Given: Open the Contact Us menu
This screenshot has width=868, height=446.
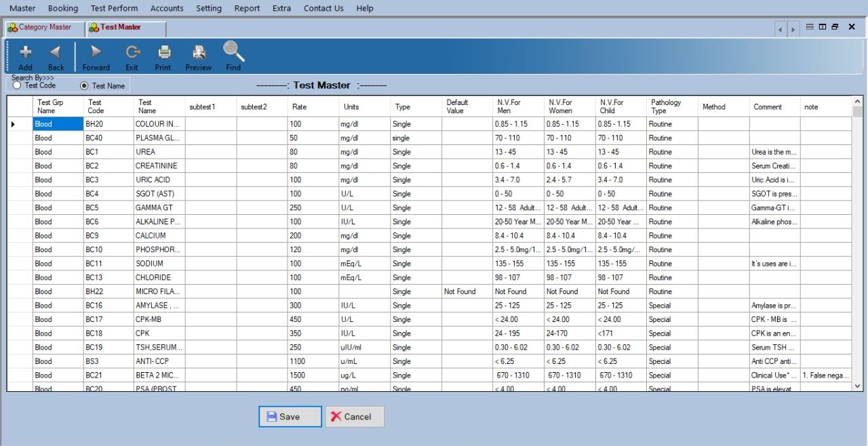Looking at the screenshot, I should pyautogui.click(x=323, y=8).
